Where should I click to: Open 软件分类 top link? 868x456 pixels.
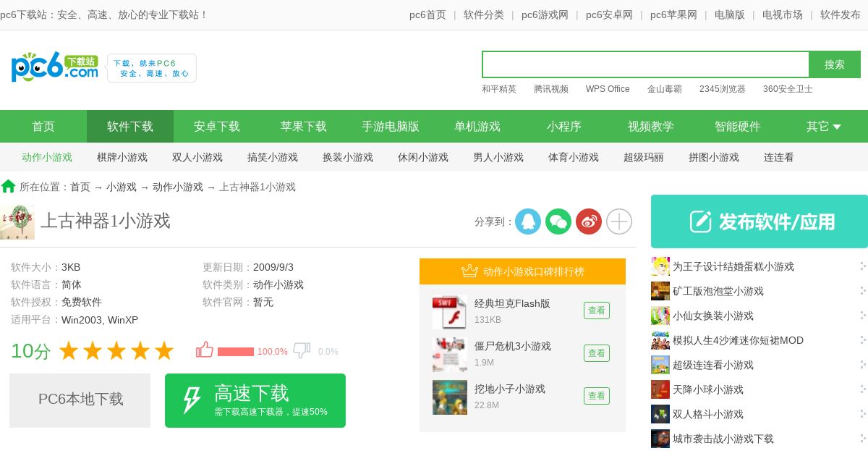484,14
